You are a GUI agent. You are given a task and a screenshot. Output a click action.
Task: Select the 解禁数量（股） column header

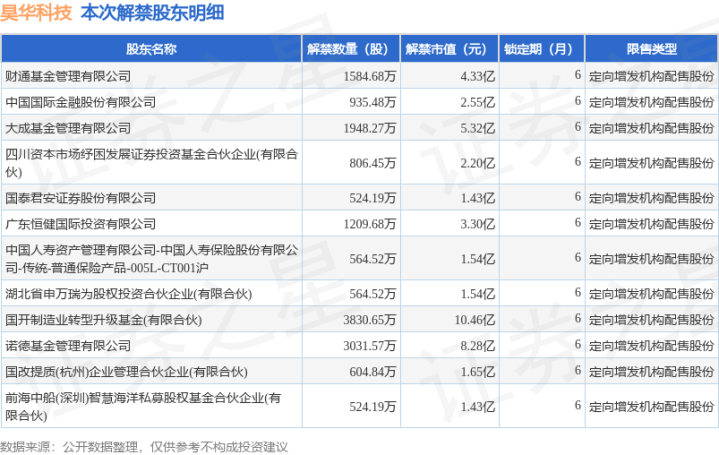[x=351, y=49]
